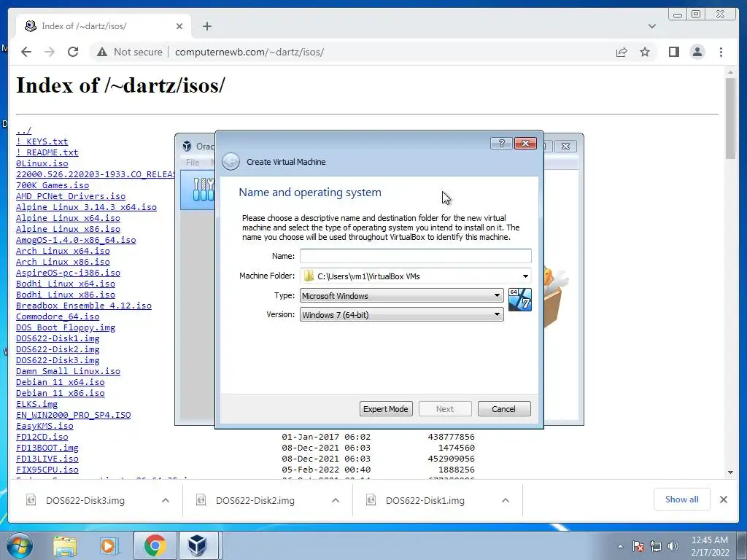
Task: Open the Chrome profile avatar icon
Action: pyautogui.click(x=697, y=52)
